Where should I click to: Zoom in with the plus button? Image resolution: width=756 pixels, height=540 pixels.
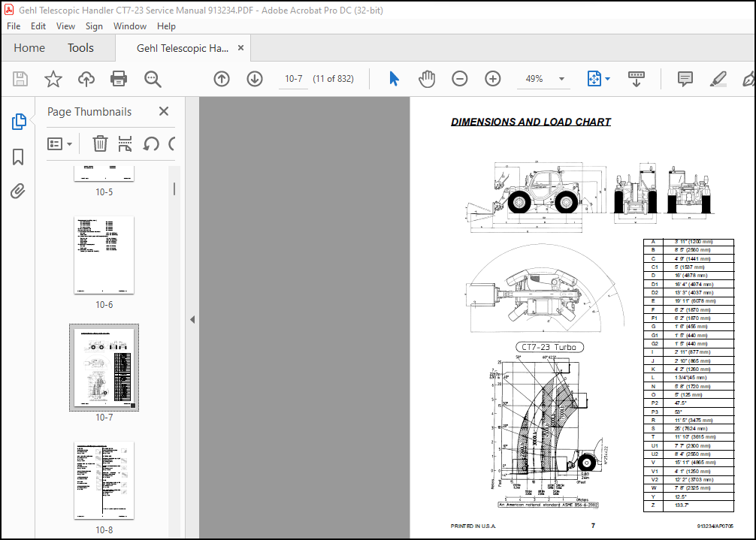pos(493,79)
